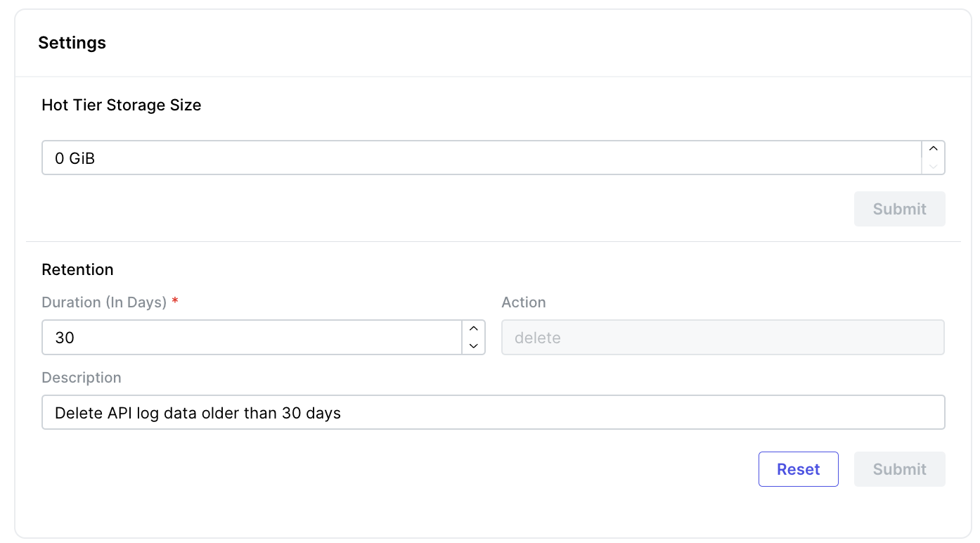This screenshot has height=543, width=980.
Task: Click the red required asterisk by Duration
Action: coord(175,302)
